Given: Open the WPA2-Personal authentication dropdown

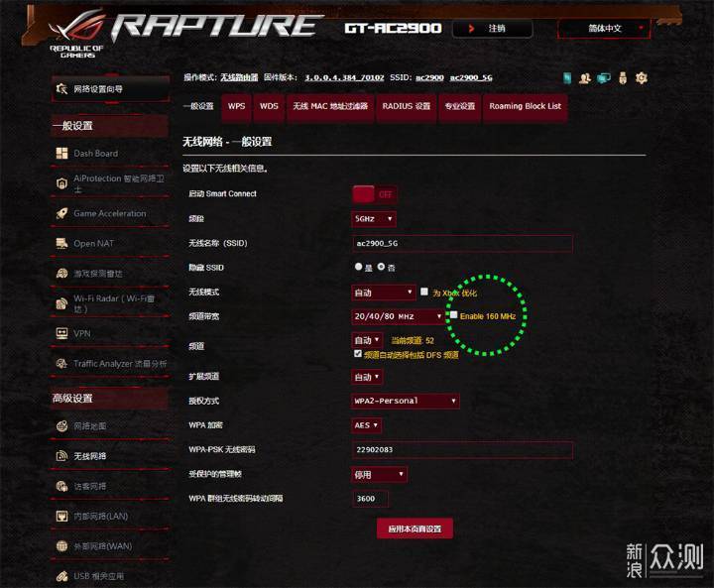Looking at the screenshot, I should [406, 401].
